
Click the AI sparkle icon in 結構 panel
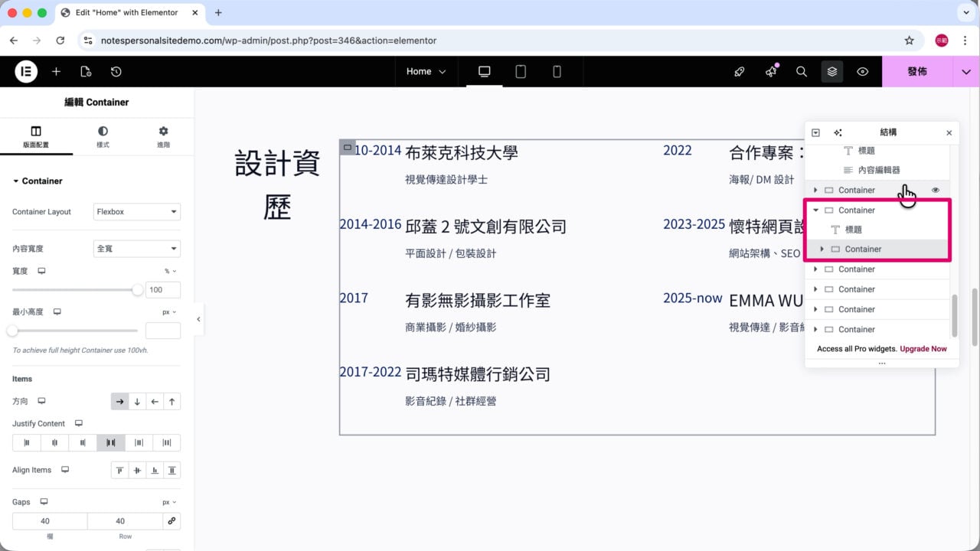(838, 132)
